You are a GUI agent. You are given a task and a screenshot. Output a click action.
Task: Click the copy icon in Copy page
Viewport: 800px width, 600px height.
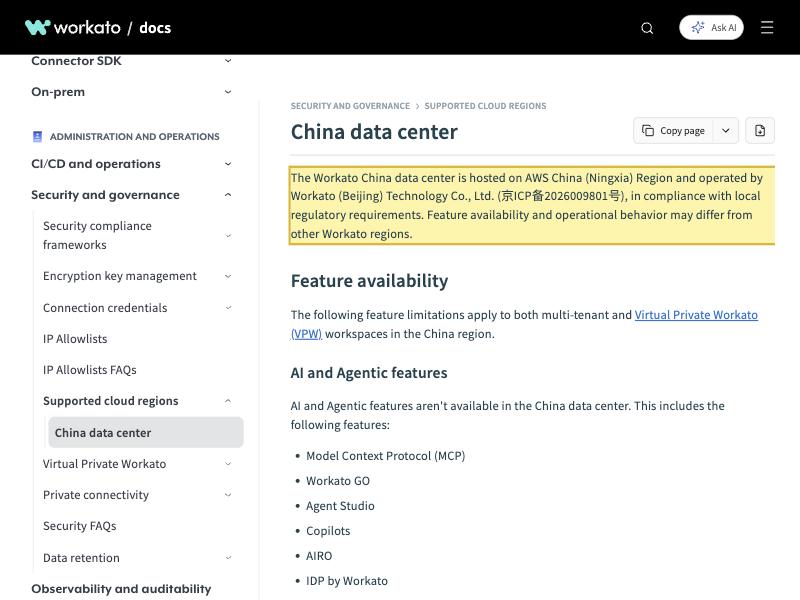tap(648, 131)
